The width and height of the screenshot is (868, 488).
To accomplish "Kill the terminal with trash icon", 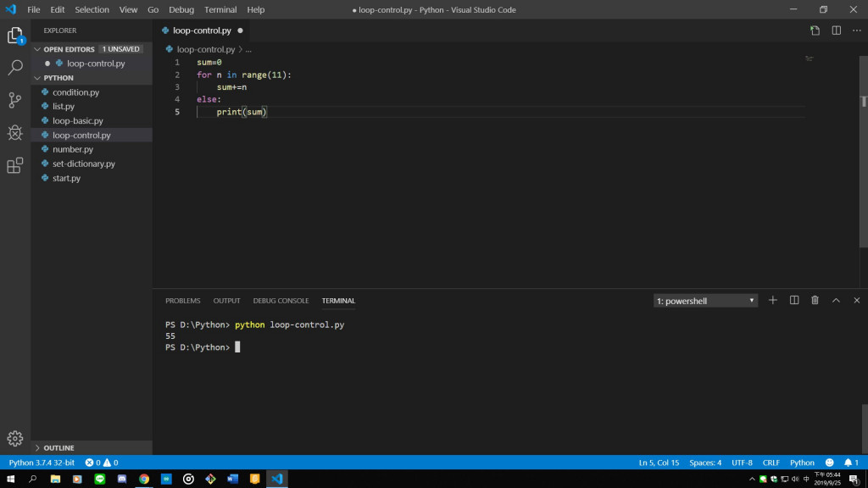I will [x=815, y=301].
